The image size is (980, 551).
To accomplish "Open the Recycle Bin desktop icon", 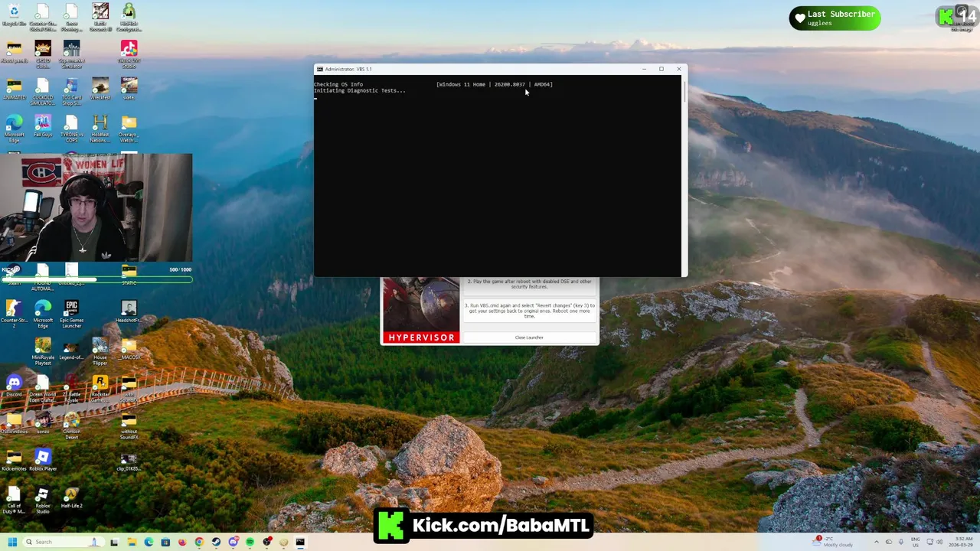I will 14,15.
